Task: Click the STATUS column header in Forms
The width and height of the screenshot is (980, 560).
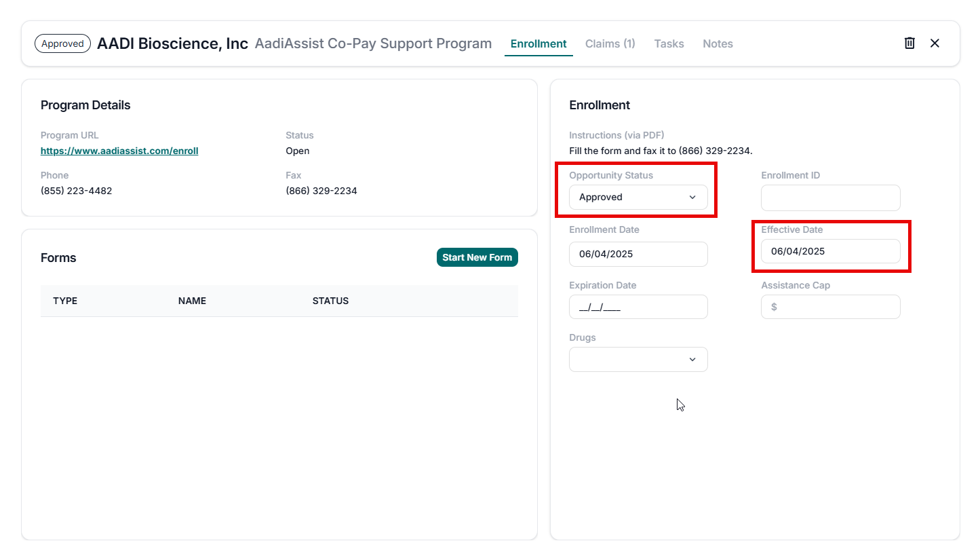Action: [x=330, y=301]
